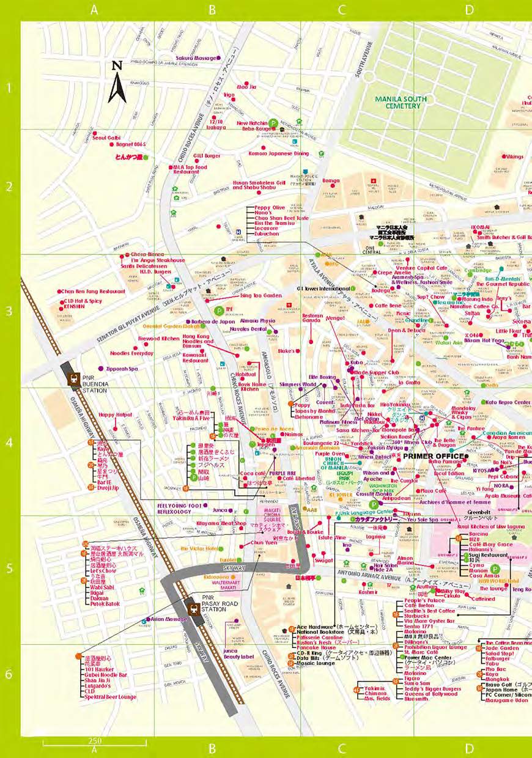The height and width of the screenshot is (758, 532).
Task: Select the green parking icon beside New Hatchin
Action: (x=275, y=124)
